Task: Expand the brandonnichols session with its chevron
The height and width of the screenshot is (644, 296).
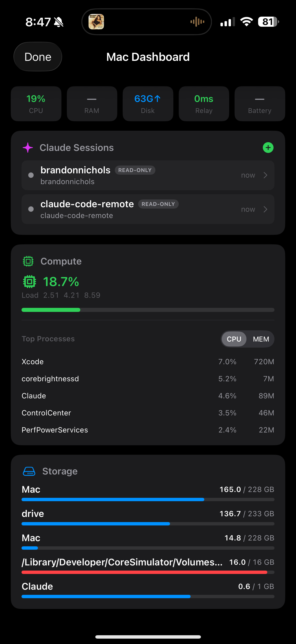Action: (266, 175)
